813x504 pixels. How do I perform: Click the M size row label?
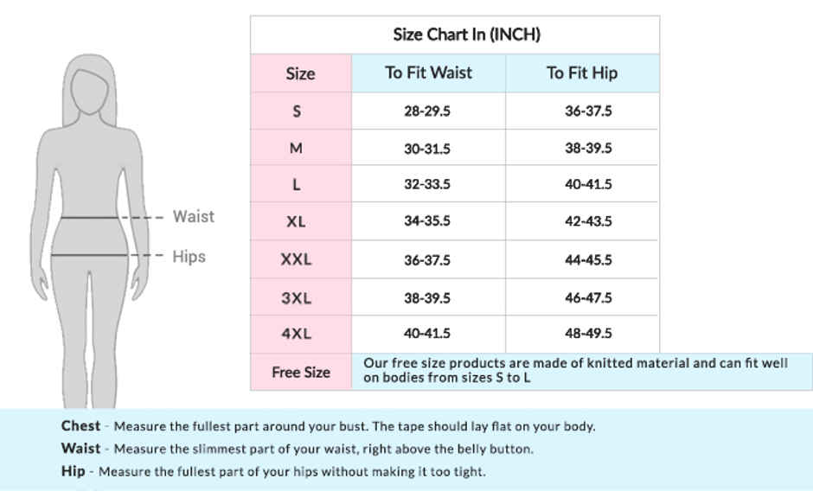pyautogui.click(x=296, y=148)
